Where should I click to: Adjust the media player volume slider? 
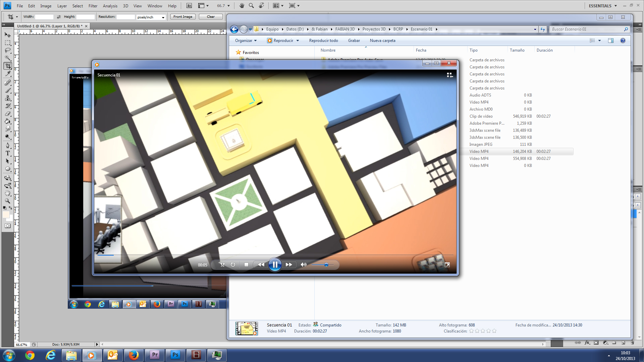coord(326,265)
